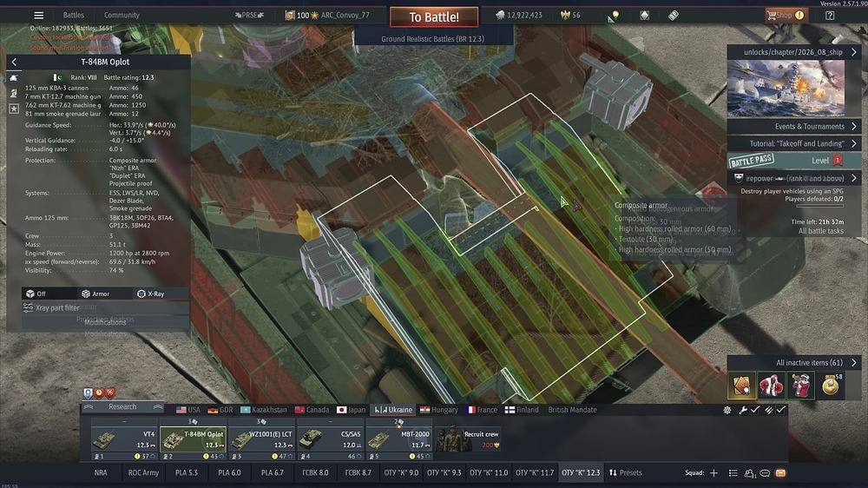
Task: Expand unlocks/chapter/2026_08_ship promo
Action: (794, 52)
